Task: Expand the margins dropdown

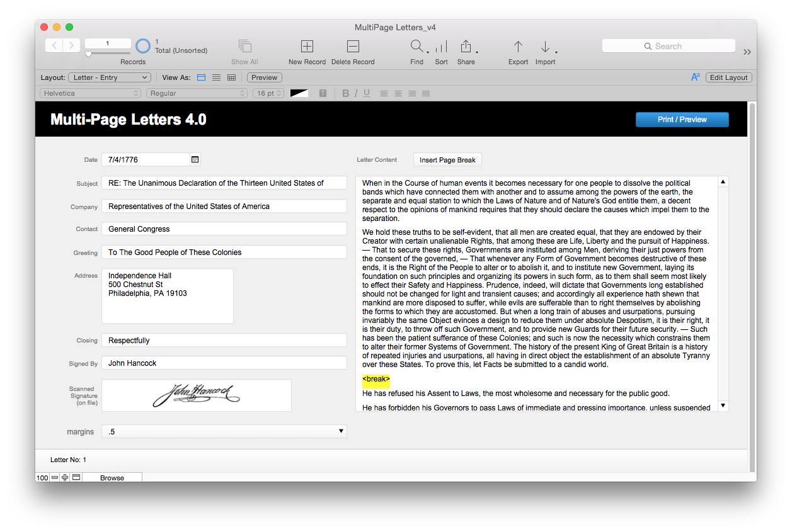Action: (341, 431)
